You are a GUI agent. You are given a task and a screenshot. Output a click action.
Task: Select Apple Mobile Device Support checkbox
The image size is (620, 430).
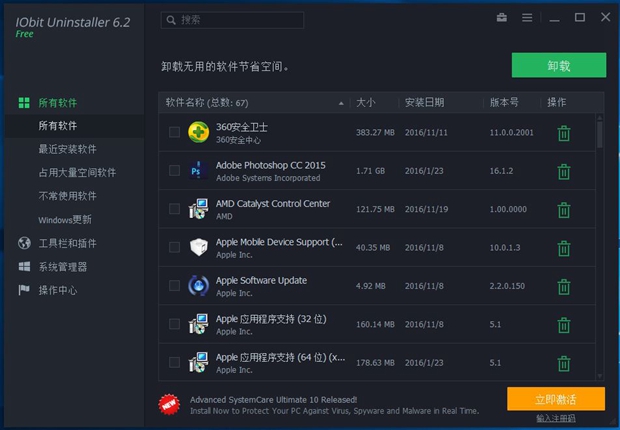[174, 247]
